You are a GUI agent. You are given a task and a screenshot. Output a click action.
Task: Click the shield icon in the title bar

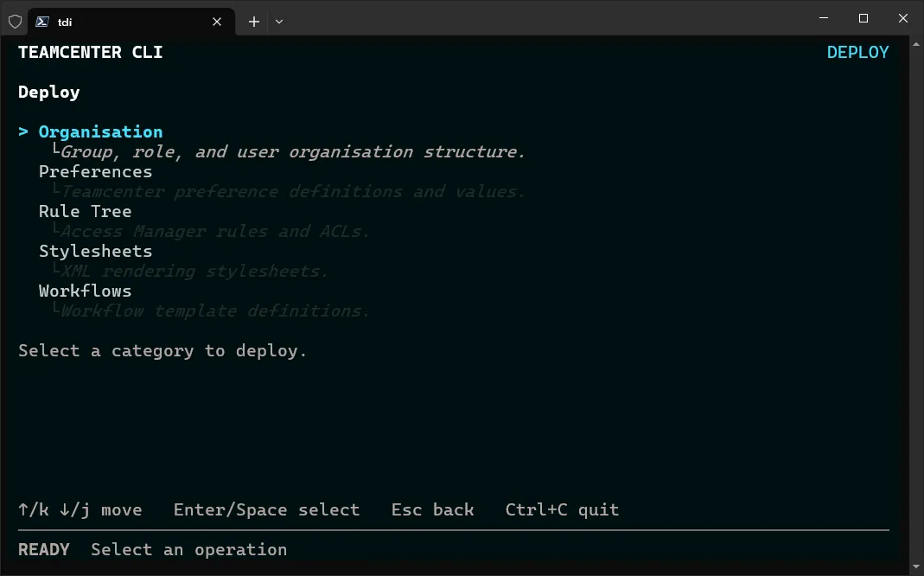pyautogui.click(x=16, y=22)
